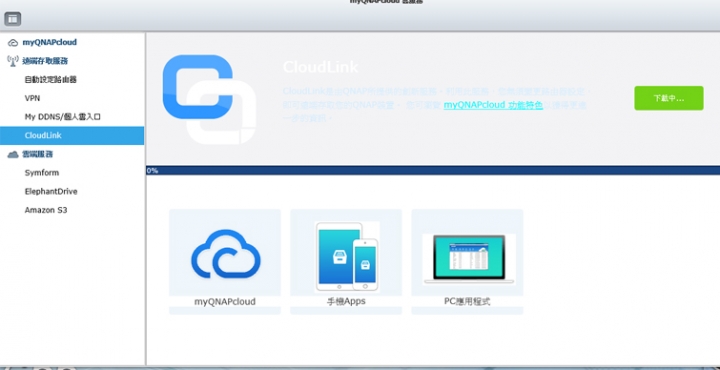The height and width of the screenshot is (370, 720).
Task: Select the 雲端服務 section heading
Action: tap(38, 154)
